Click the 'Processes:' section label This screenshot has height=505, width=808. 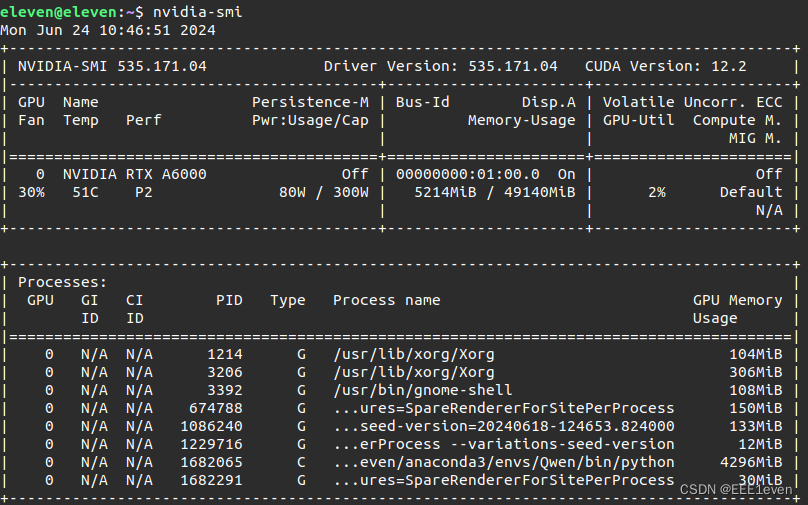(62, 282)
